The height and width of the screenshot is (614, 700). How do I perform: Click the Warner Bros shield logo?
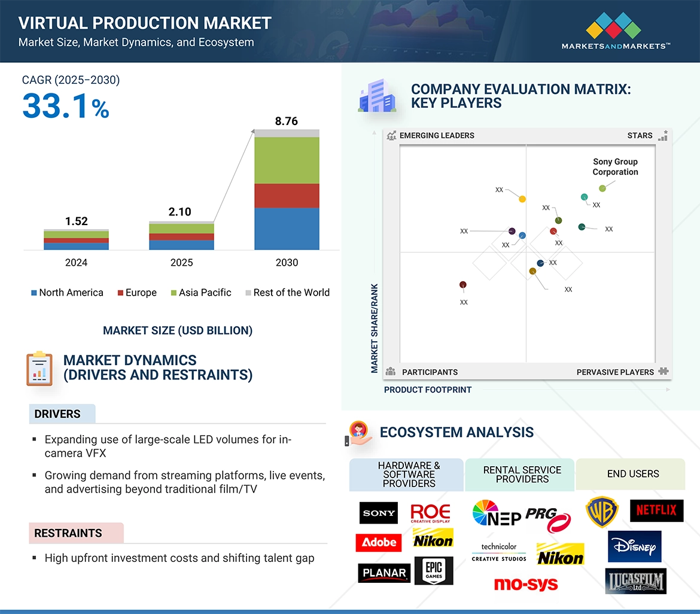pos(601,513)
